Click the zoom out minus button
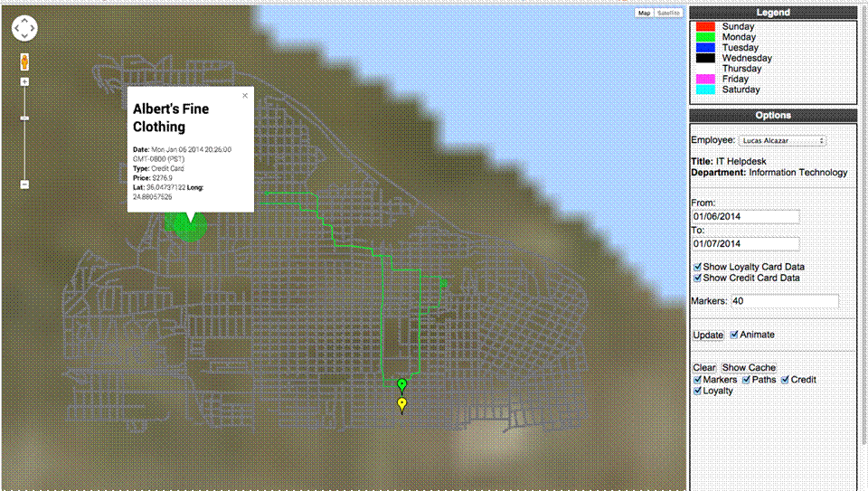This screenshot has width=868, height=491. [24, 184]
